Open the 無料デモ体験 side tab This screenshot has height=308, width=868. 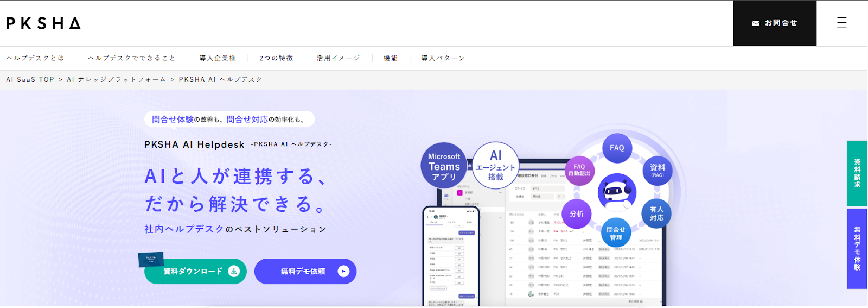[x=857, y=248]
